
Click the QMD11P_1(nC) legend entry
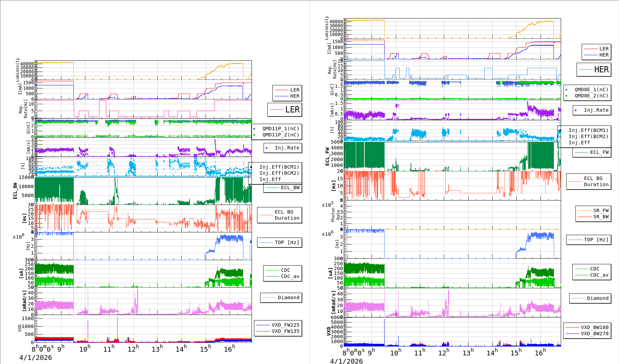click(280, 129)
